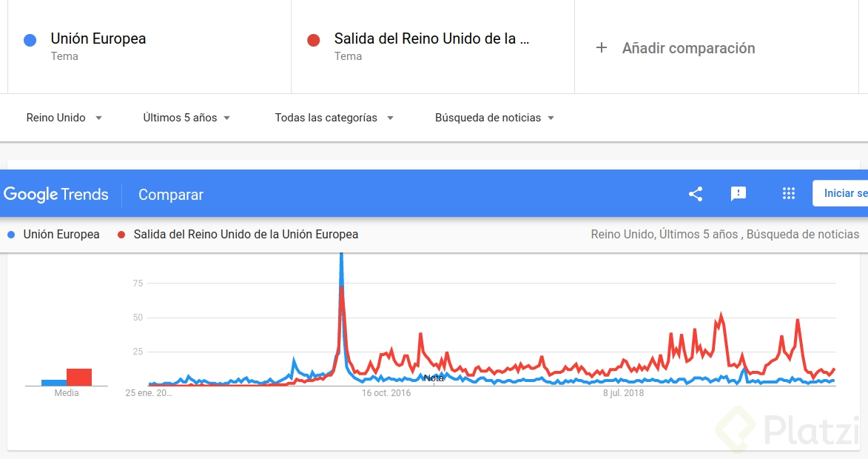Open the send feedback icon

[x=738, y=194]
